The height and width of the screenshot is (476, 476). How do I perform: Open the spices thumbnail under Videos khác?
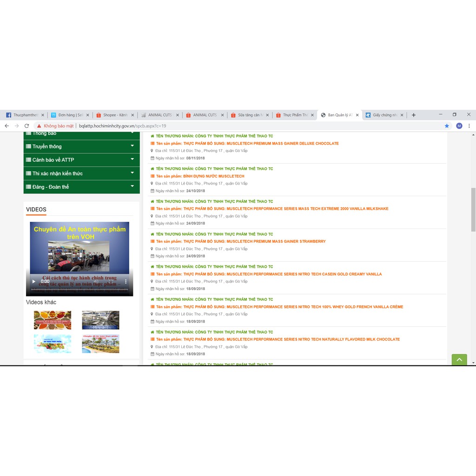pos(53,320)
